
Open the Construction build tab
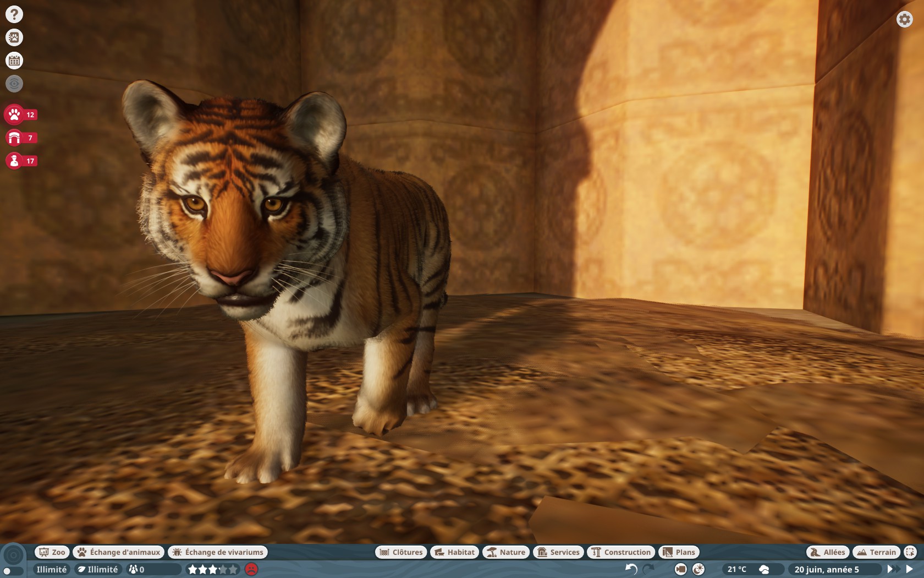(x=621, y=552)
